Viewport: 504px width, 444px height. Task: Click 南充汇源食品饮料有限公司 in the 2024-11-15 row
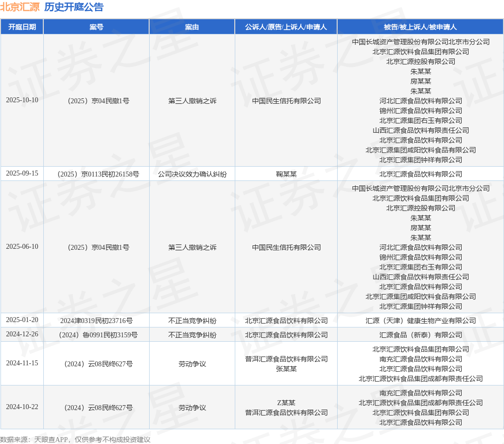tap(421, 359)
